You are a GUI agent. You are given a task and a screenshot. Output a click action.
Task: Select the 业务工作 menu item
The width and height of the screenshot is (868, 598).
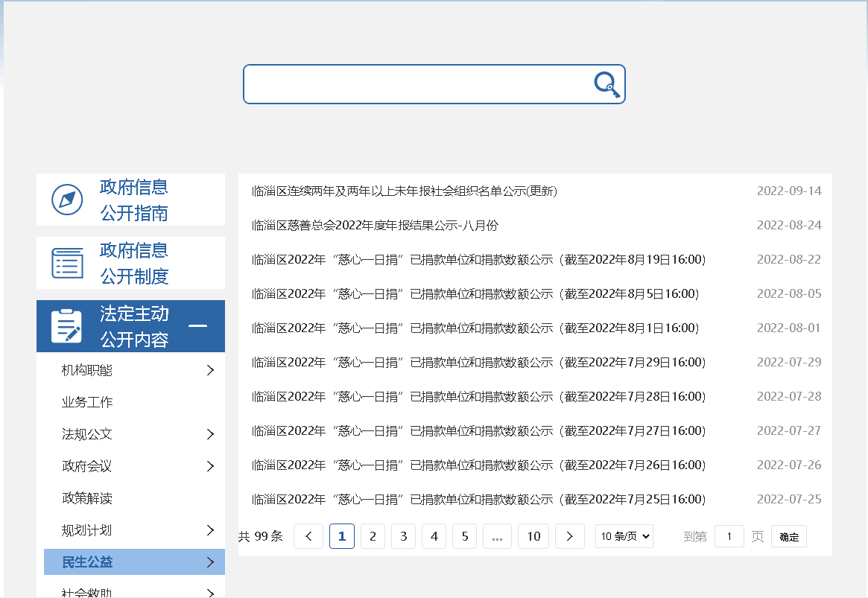click(x=87, y=402)
